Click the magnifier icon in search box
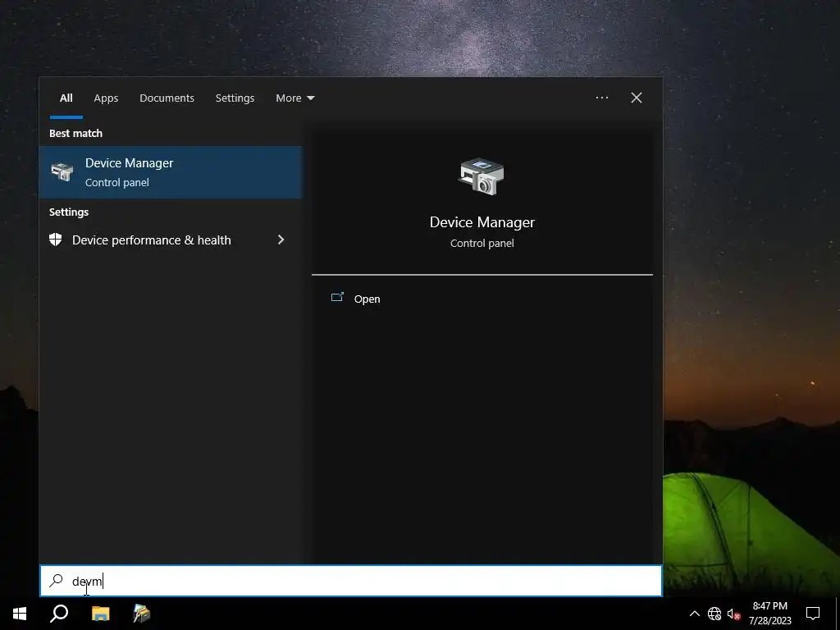The height and width of the screenshot is (630, 840). [x=57, y=581]
